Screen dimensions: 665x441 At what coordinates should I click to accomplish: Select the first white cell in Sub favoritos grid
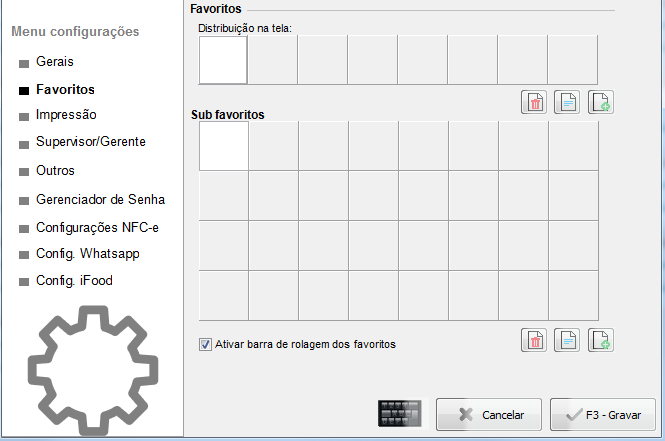[x=224, y=146]
